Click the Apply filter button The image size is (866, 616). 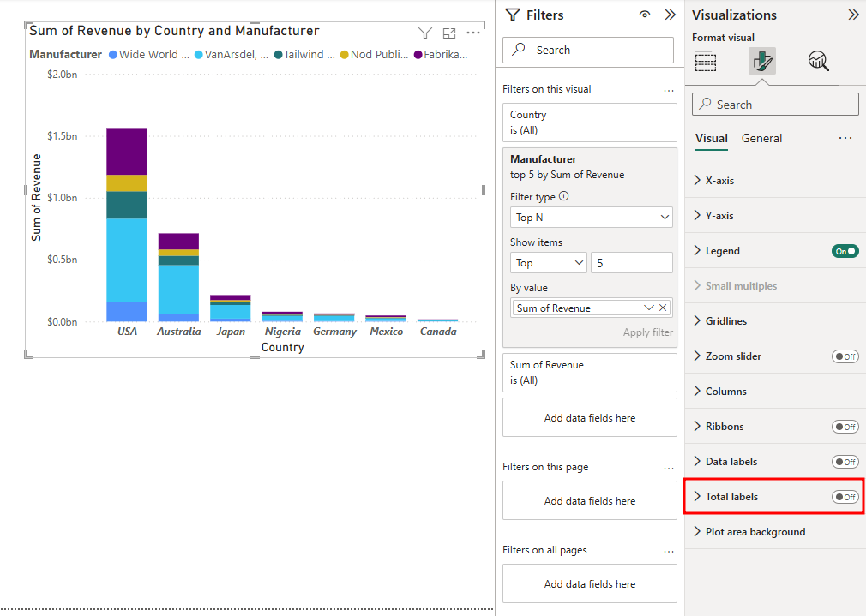pyautogui.click(x=647, y=332)
